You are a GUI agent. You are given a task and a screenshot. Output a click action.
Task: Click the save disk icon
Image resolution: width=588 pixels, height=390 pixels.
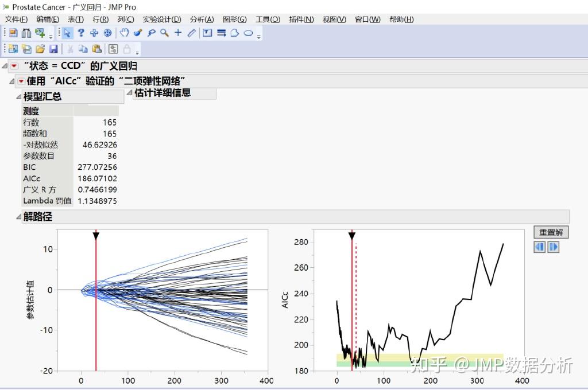coord(53,49)
